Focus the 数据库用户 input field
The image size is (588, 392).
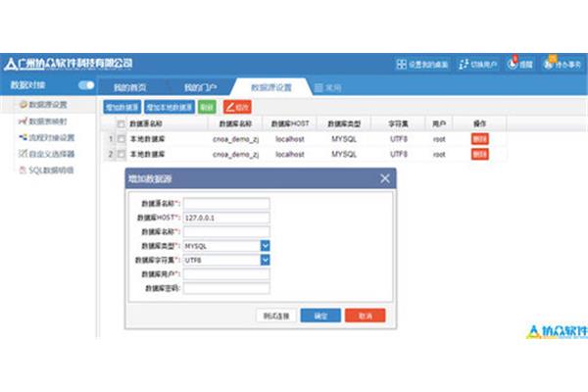226,274
